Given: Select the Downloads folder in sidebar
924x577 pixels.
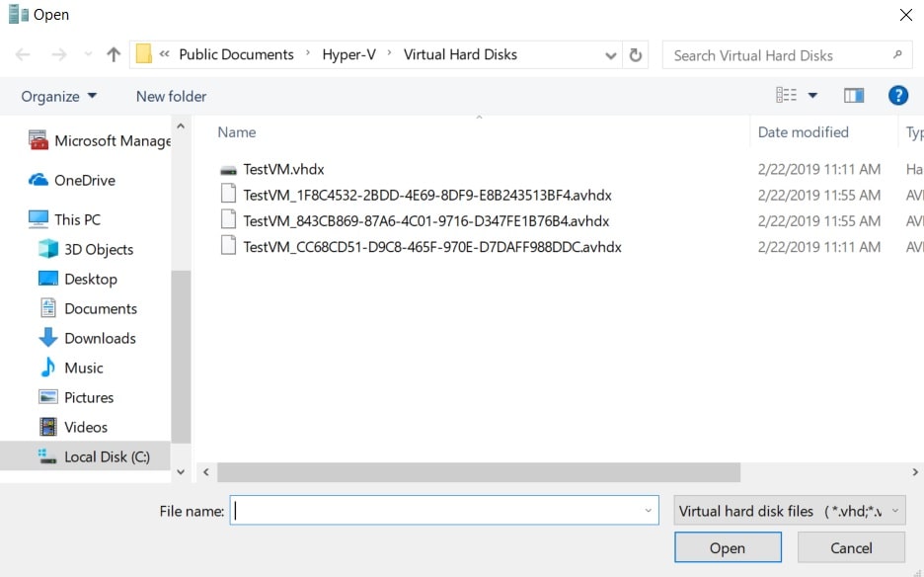Looking at the screenshot, I should [x=100, y=338].
